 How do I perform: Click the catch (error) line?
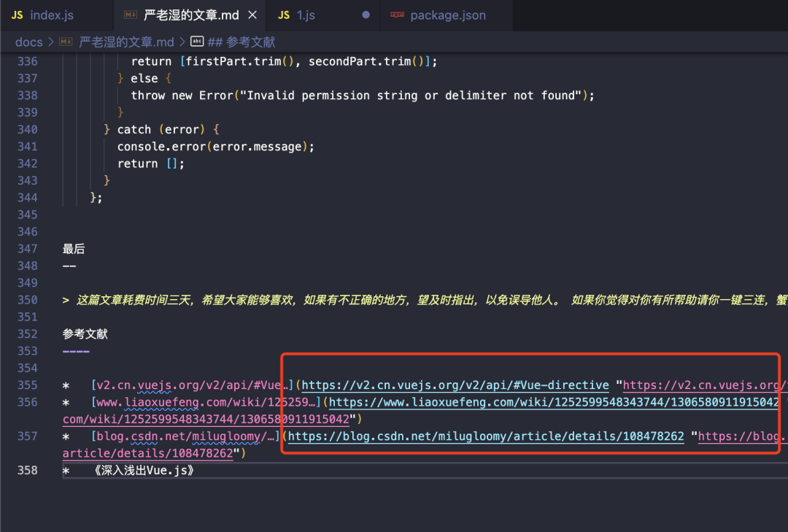pyautogui.click(x=161, y=130)
